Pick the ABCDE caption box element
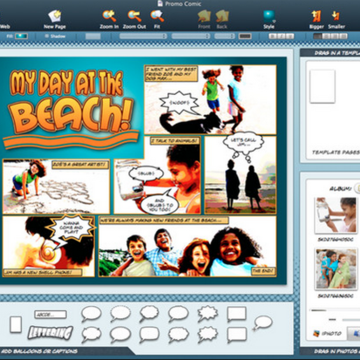 click(50, 314)
